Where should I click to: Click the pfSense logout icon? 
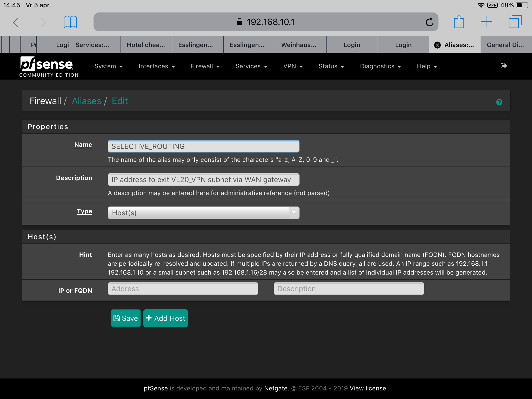coord(504,66)
